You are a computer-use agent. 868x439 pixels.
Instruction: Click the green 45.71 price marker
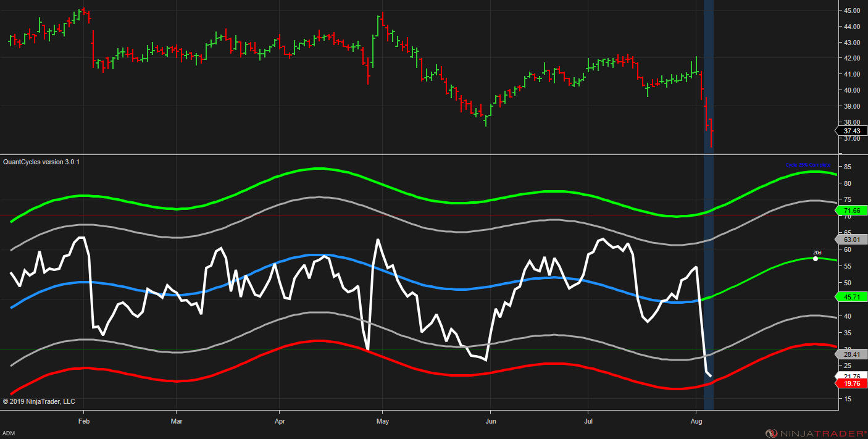[852, 297]
